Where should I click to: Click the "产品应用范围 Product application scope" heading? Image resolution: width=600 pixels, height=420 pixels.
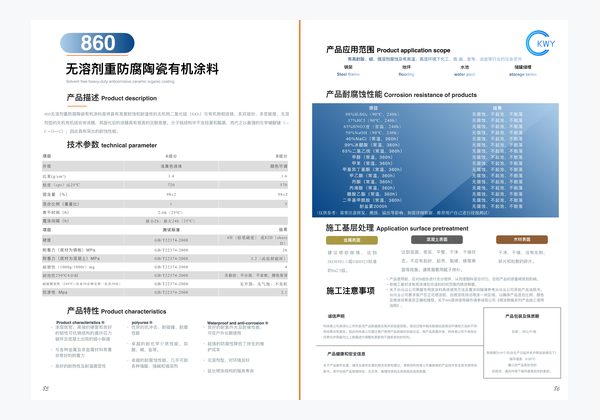point(388,50)
